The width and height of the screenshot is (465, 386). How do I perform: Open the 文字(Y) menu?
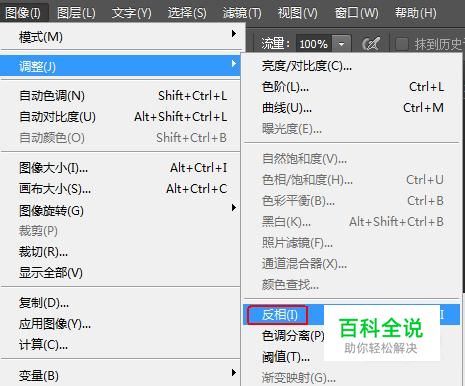pyautogui.click(x=131, y=13)
